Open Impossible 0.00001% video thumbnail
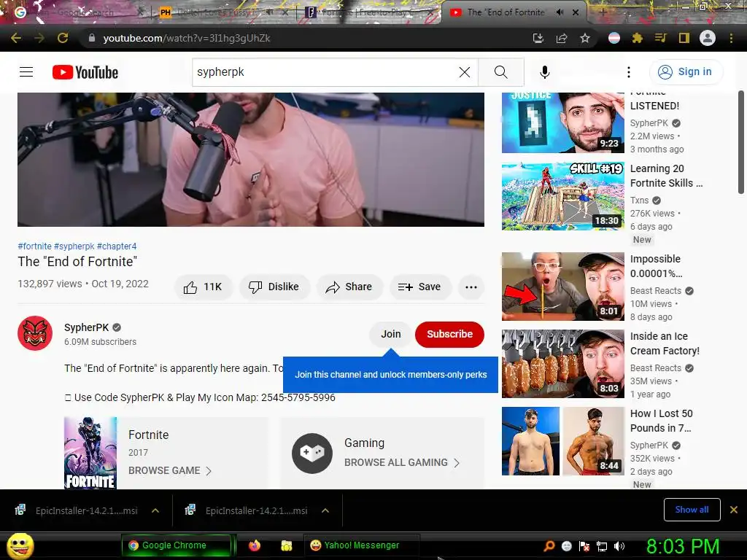This screenshot has width=747, height=560. click(x=562, y=286)
